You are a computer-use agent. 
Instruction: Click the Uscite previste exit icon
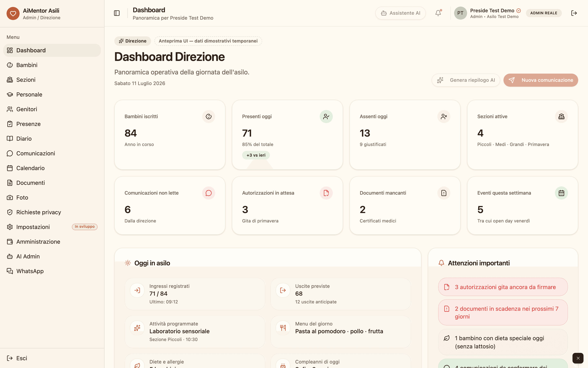tap(283, 290)
